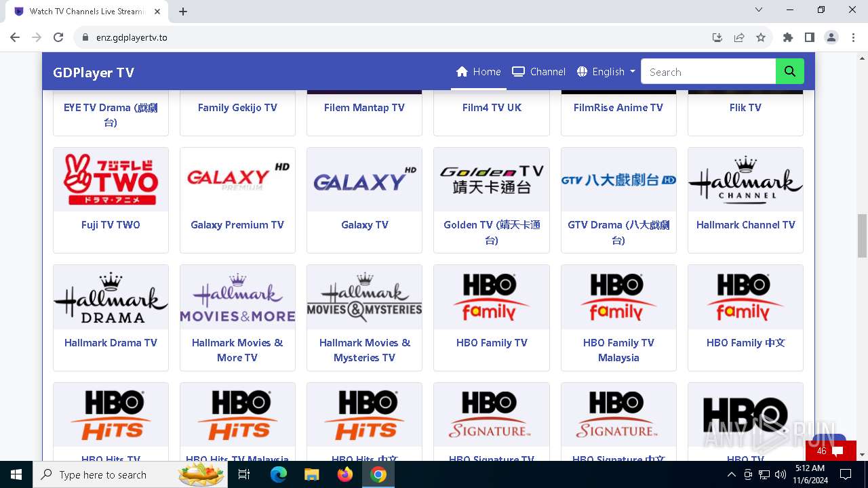This screenshot has width=868, height=488.
Task: Select the EYE TV Drama link
Action: [x=111, y=115]
